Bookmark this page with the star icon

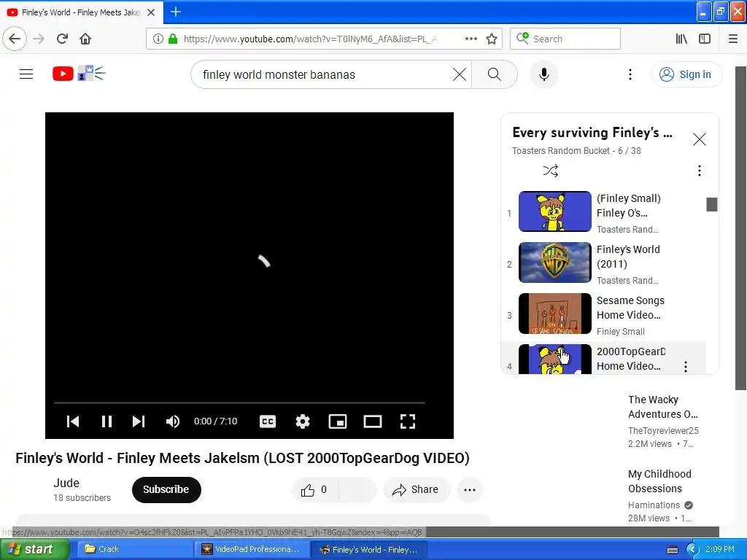[492, 39]
